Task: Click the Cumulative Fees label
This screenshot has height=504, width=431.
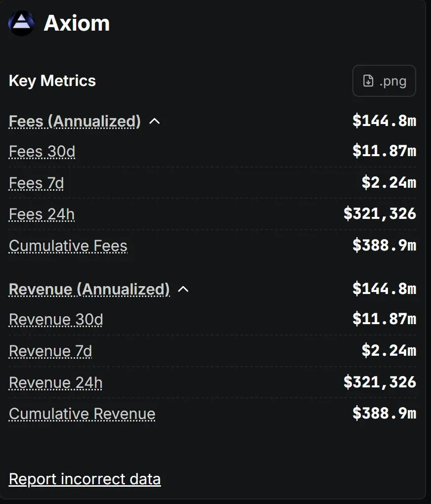Action: 68,246
